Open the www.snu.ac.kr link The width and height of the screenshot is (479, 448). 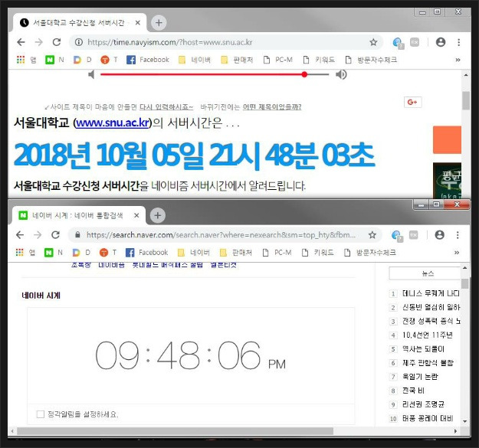pos(113,123)
